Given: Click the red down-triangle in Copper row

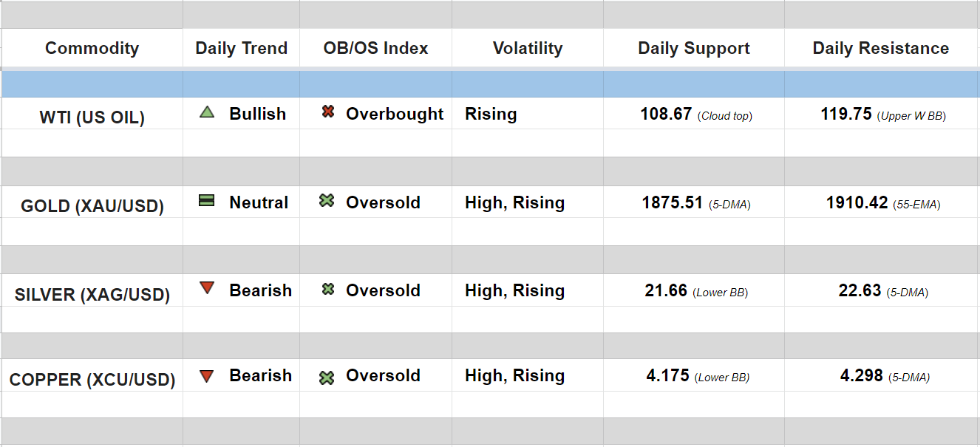Looking at the screenshot, I should pyautogui.click(x=207, y=376).
